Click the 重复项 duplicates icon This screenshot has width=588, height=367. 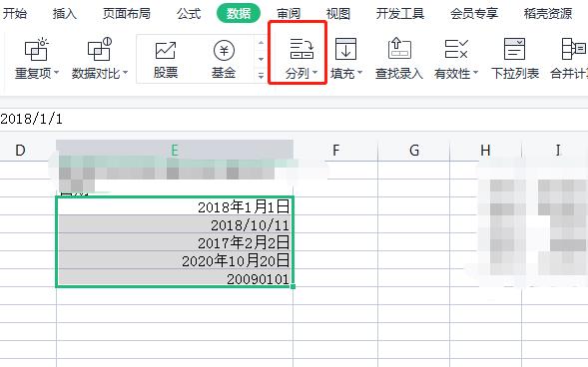[x=36, y=50]
